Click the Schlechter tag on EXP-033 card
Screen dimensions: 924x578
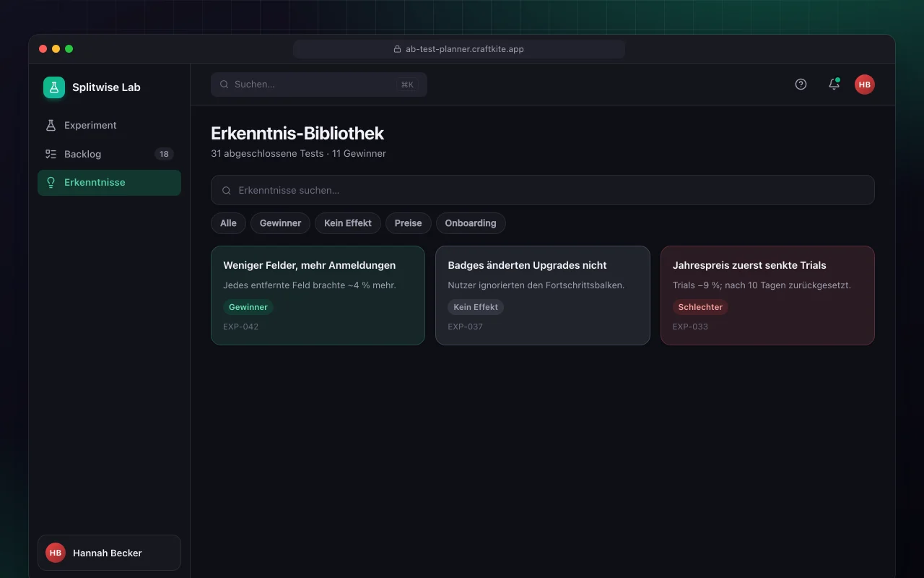[700, 307]
